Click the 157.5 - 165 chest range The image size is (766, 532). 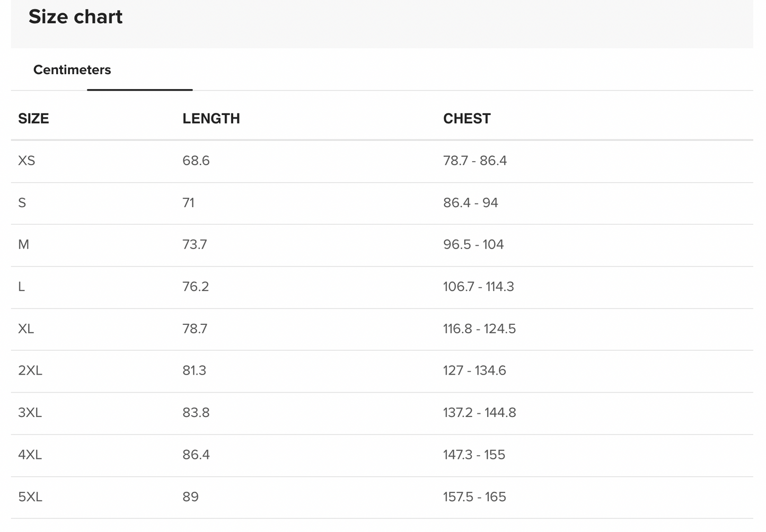474,497
